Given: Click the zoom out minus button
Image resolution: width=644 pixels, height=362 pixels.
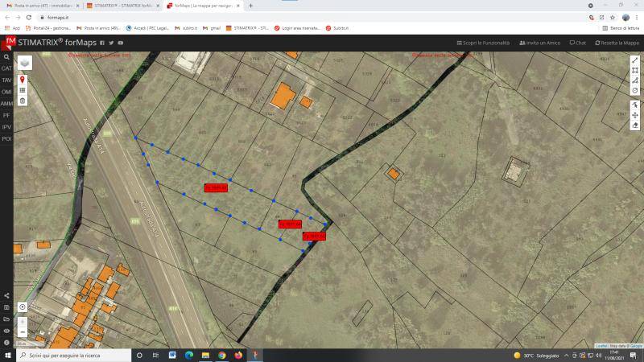Looking at the screenshot, I should click(x=23, y=331).
